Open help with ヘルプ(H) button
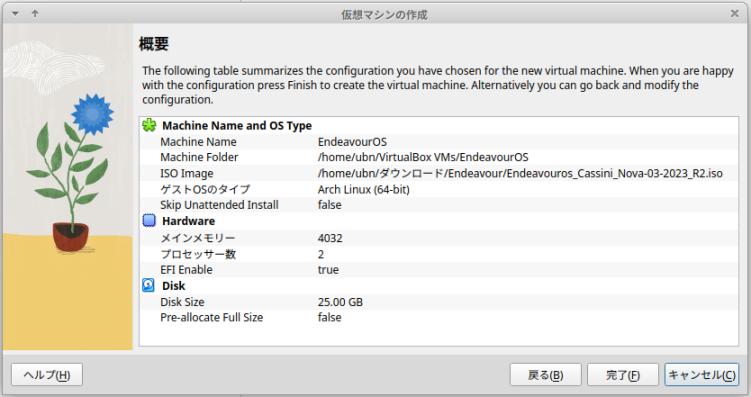 47,375
